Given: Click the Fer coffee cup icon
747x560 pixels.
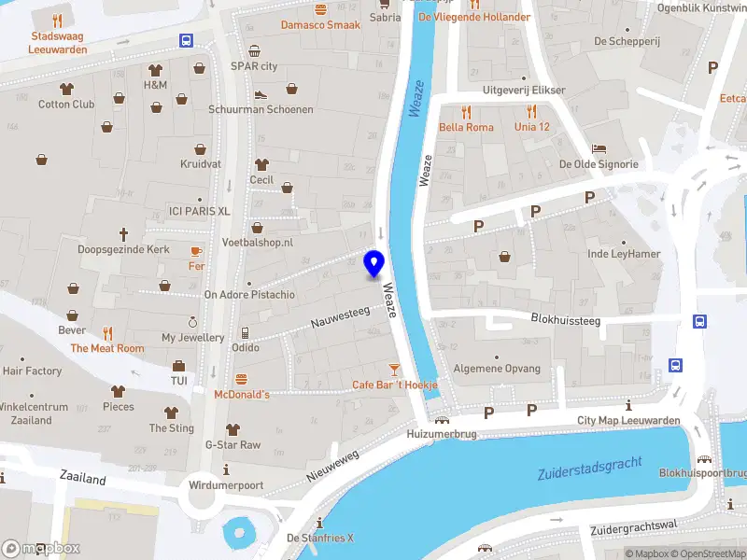Looking at the screenshot, I should coord(196,251).
